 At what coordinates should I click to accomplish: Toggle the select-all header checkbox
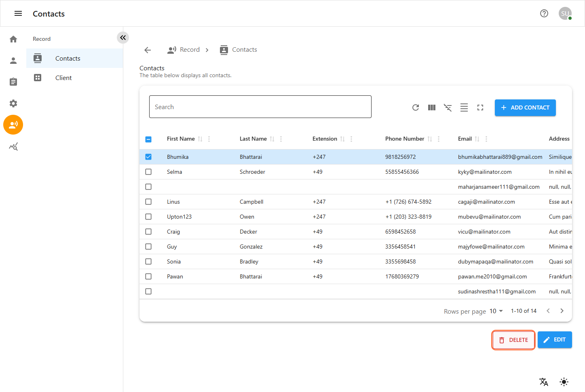click(148, 139)
